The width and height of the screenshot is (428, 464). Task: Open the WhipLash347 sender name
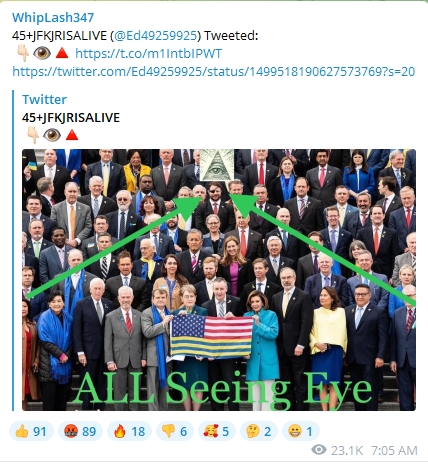(53, 17)
